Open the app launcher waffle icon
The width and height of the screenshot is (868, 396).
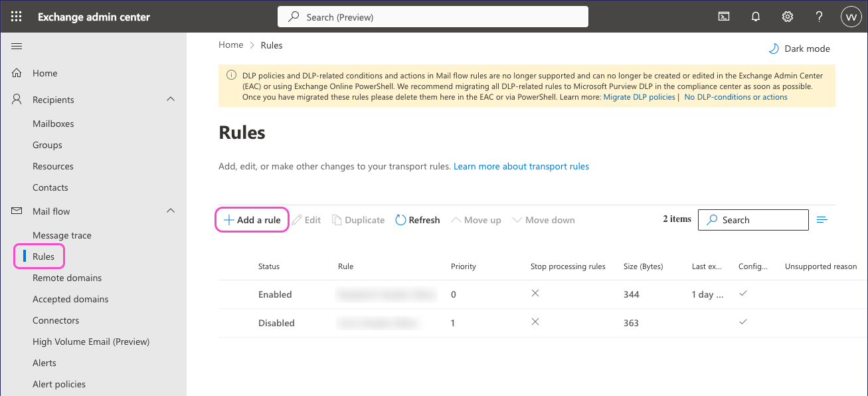click(x=17, y=17)
